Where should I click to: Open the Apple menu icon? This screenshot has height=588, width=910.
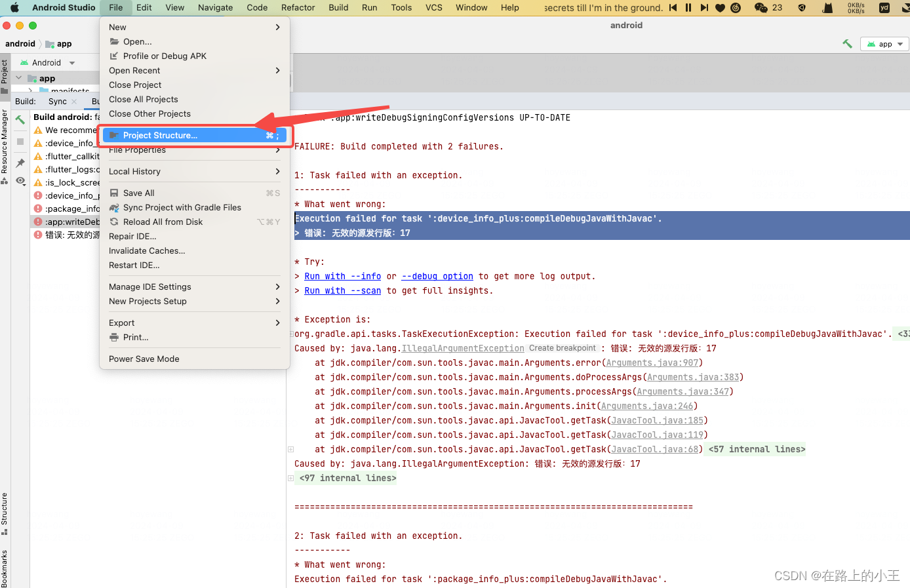[14, 8]
